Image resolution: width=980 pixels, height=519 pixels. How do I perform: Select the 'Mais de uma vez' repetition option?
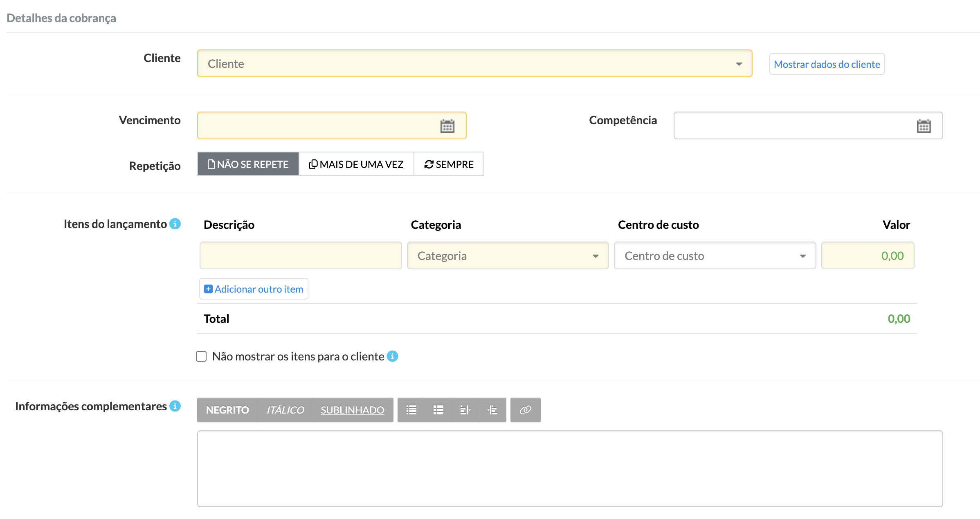tap(356, 164)
